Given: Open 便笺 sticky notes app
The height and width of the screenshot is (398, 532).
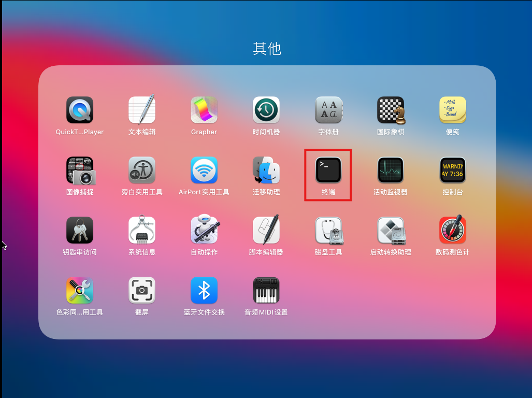Looking at the screenshot, I should 453,110.
